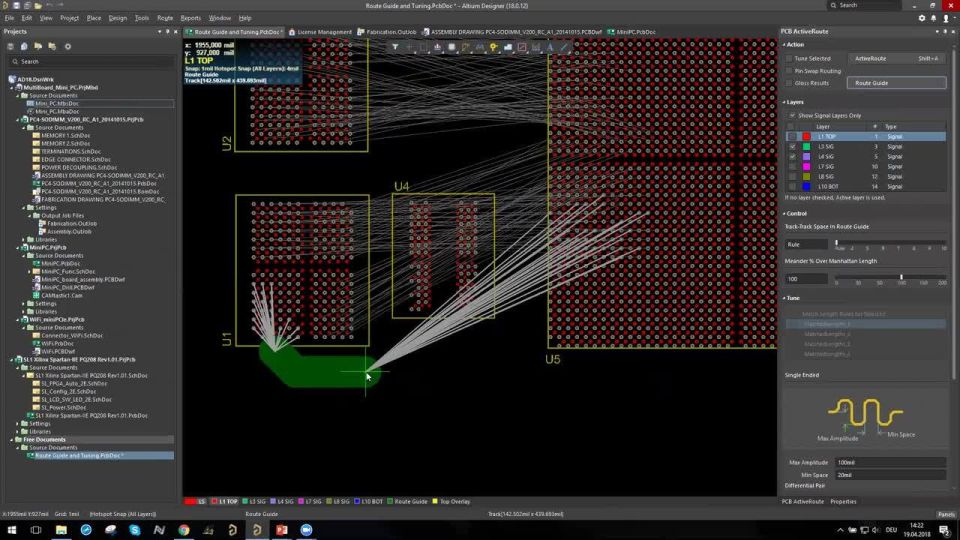Open Projects panel settings gear icon
The image size is (960, 540).
pyautogui.click(x=67, y=47)
